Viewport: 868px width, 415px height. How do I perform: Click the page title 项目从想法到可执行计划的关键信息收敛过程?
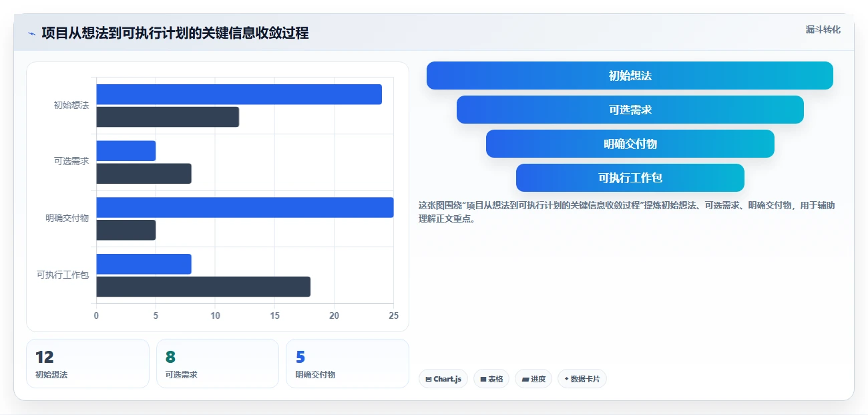[x=175, y=33]
